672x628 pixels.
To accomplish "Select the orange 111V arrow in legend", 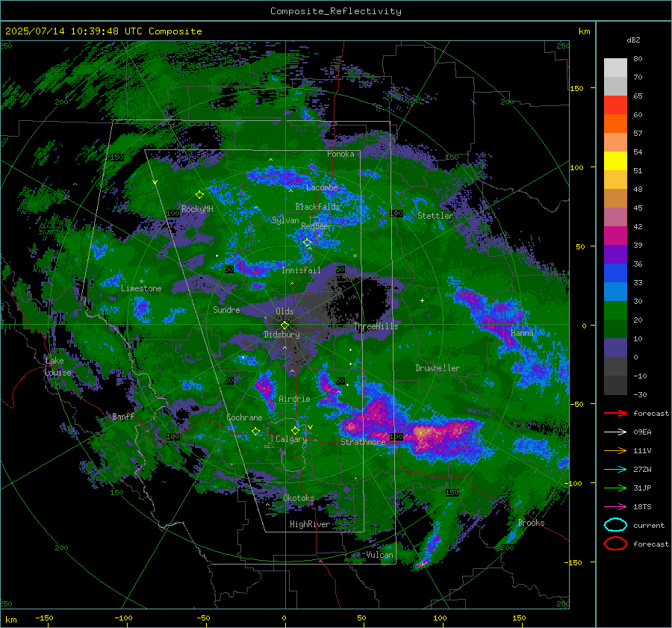I will click(x=615, y=450).
